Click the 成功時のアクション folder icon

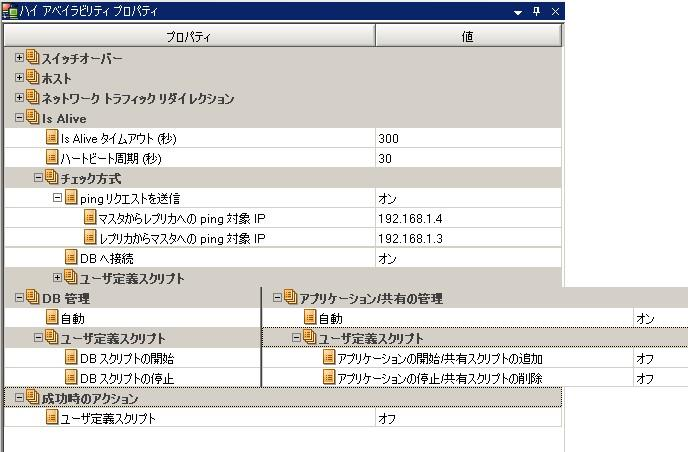pos(32,397)
